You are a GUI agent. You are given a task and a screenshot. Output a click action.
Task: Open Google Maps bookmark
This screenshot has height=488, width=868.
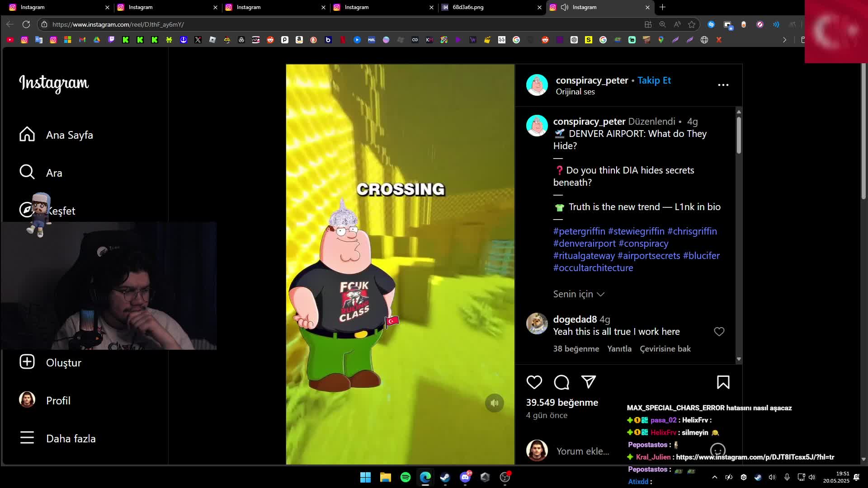coord(661,40)
